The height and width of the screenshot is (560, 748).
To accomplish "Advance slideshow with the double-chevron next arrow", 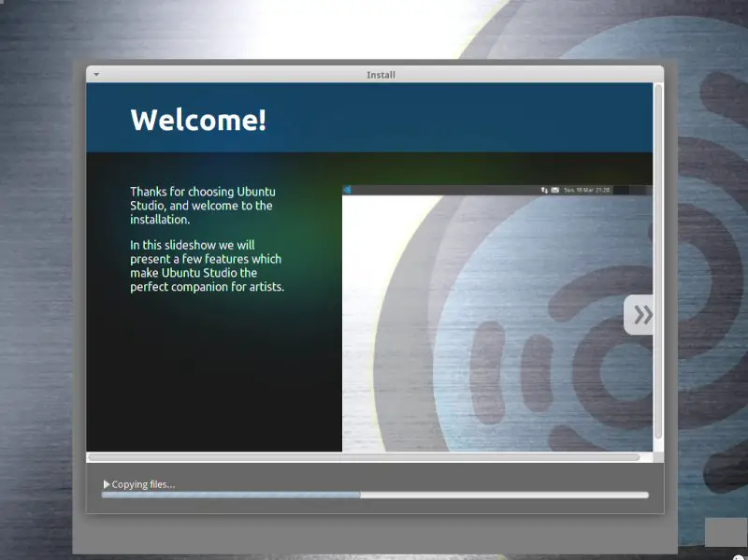I will 639,315.
